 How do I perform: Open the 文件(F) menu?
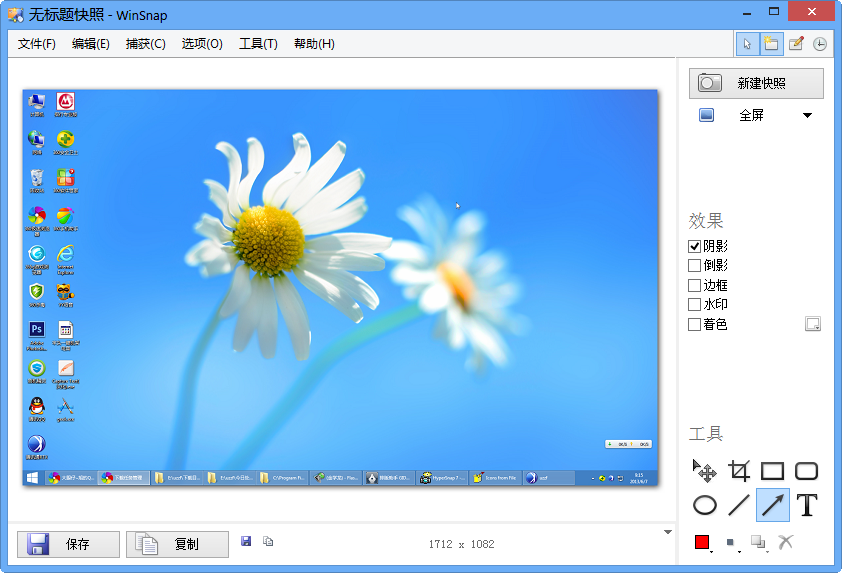(x=37, y=44)
